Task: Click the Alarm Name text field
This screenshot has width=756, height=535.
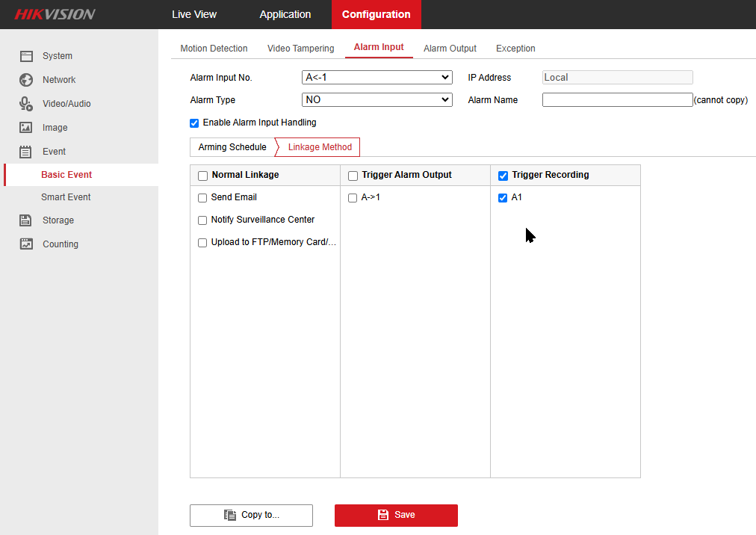Action: click(x=617, y=100)
